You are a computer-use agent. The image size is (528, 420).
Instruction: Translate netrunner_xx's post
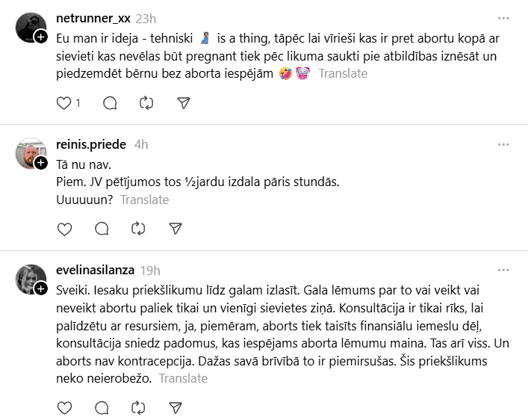point(343,73)
